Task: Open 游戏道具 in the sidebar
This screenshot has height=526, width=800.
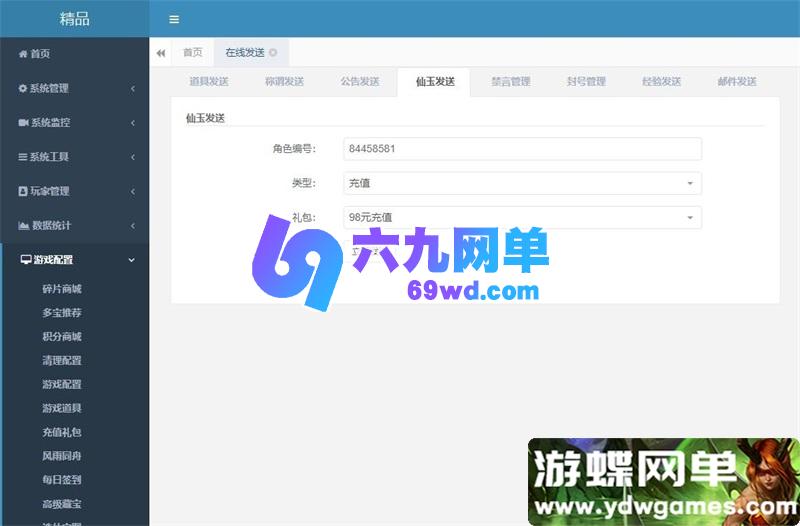Action: pos(62,408)
